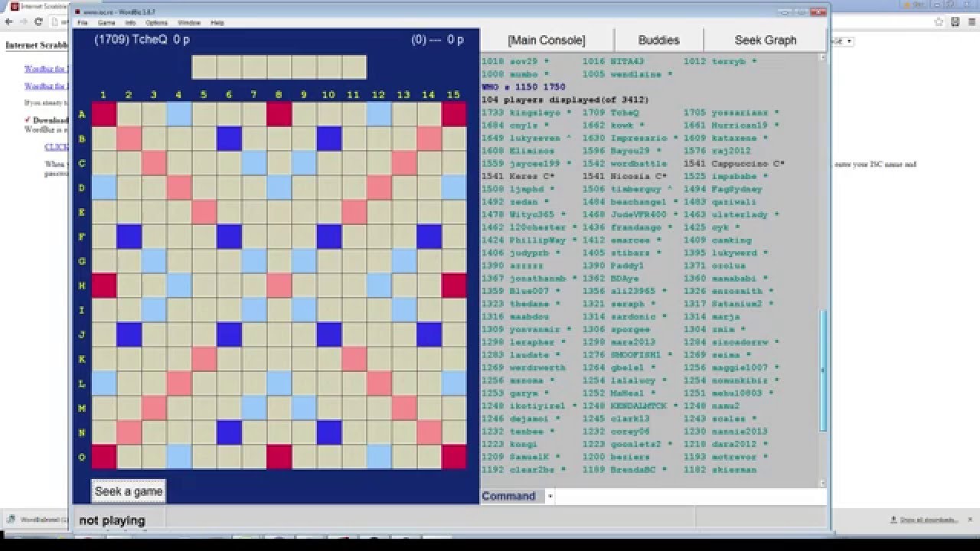Click the 104 players displayed line

coord(565,99)
